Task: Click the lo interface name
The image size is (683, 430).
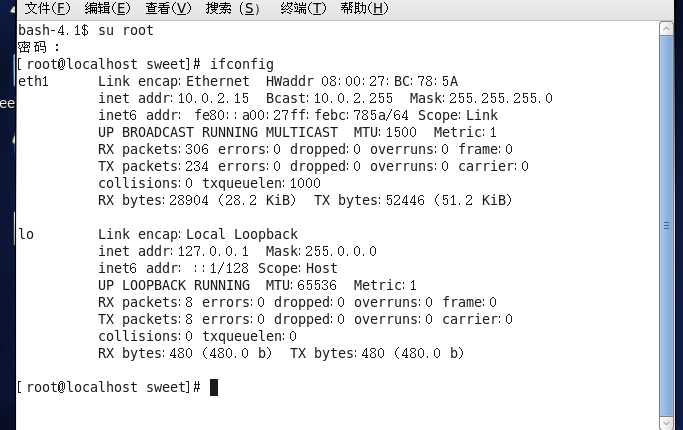Action: (x=26, y=234)
